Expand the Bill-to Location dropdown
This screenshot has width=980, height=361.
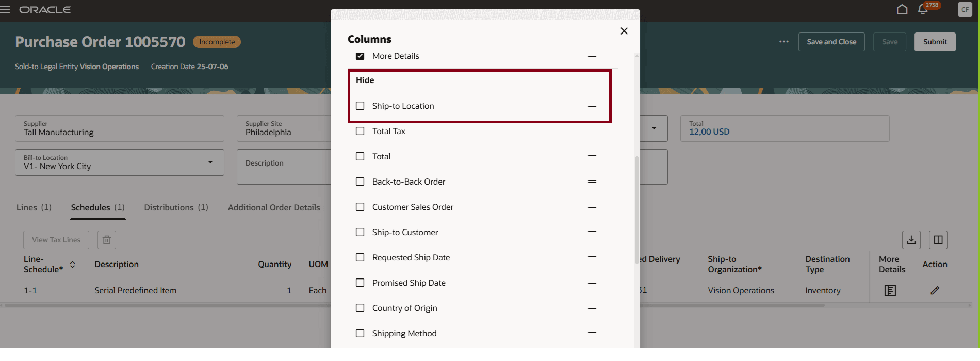tap(210, 162)
